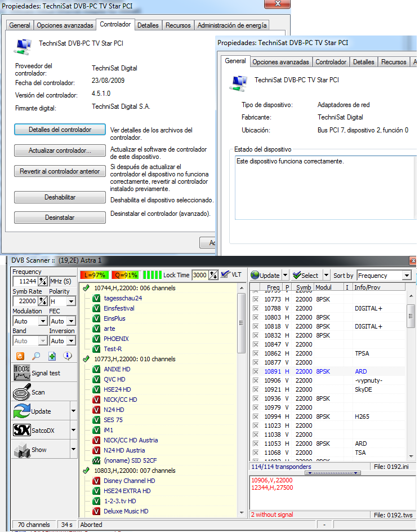Click the Q=91% signal quality bar
This screenshot has height=532, width=419.
(x=126, y=275)
